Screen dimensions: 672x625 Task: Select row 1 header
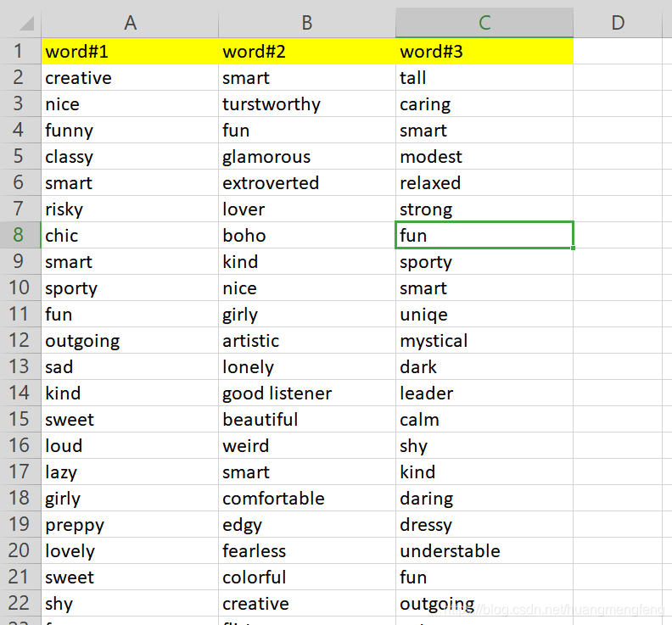point(20,52)
